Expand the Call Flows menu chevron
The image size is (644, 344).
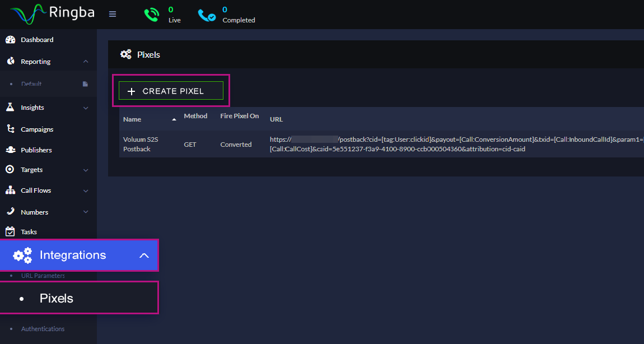86,190
